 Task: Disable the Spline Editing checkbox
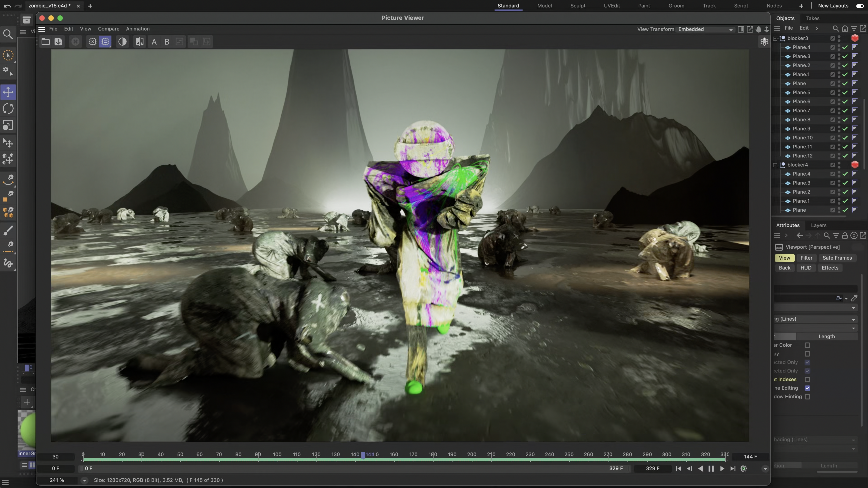(807, 388)
